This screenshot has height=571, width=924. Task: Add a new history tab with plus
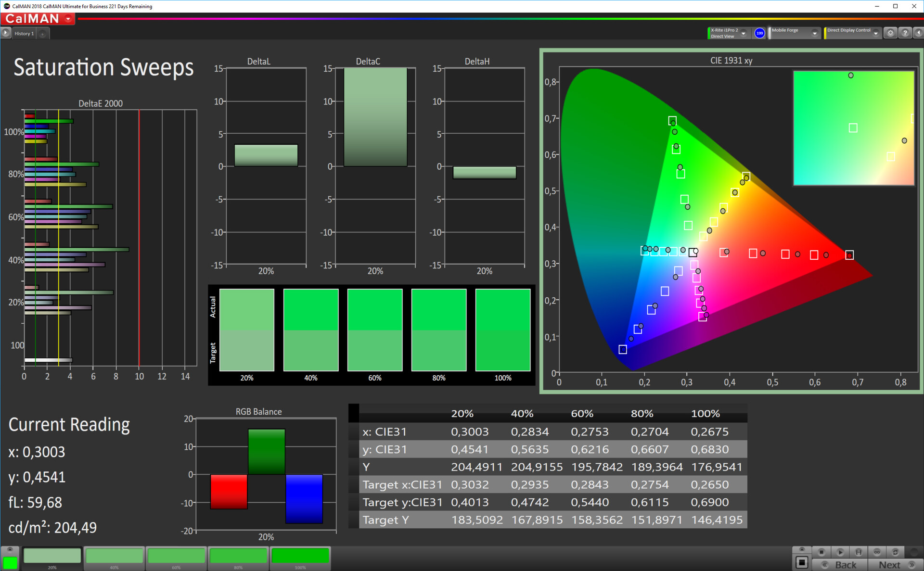pos(43,34)
